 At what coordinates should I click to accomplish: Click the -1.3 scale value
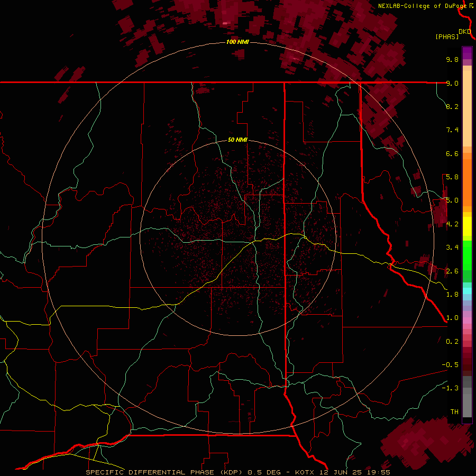[x=450, y=388]
